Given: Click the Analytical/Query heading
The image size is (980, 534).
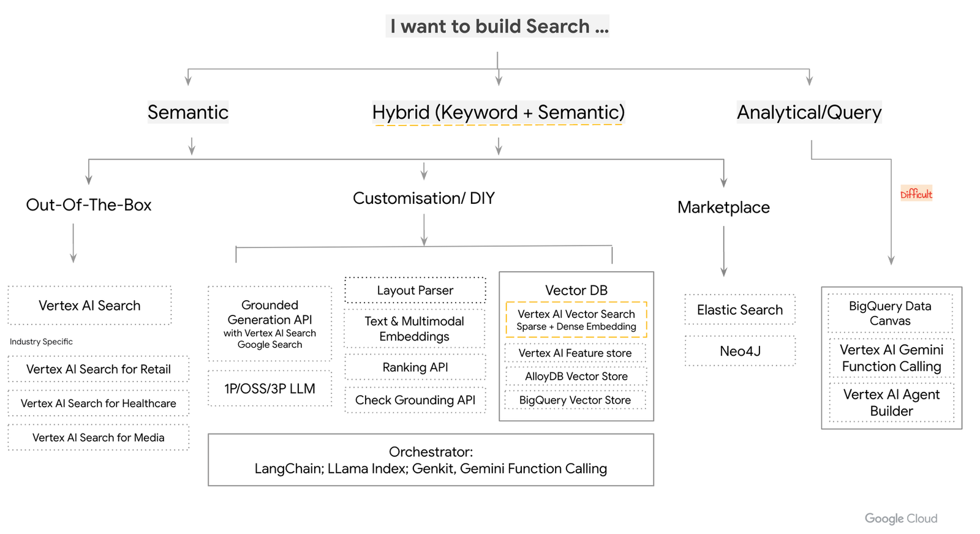Looking at the screenshot, I should tap(809, 113).
